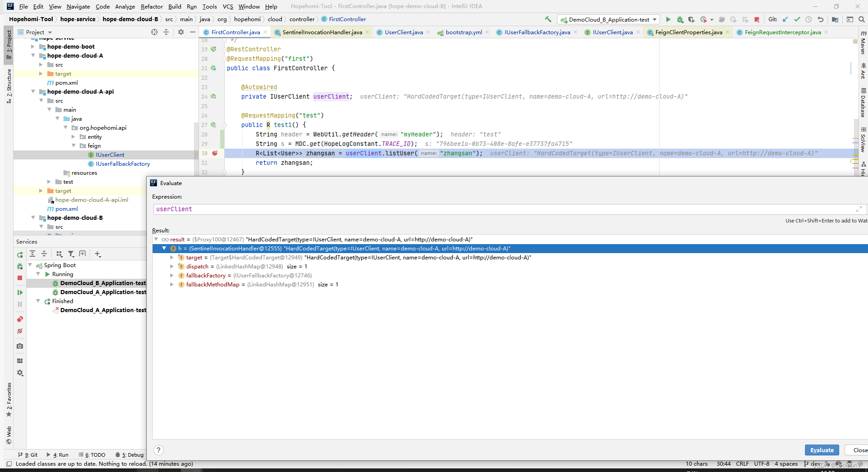The height and width of the screenshot is (472, 868).
Task: Click FirstController breadcrumb in navigation bar
Action: click(x=344, y=19)
